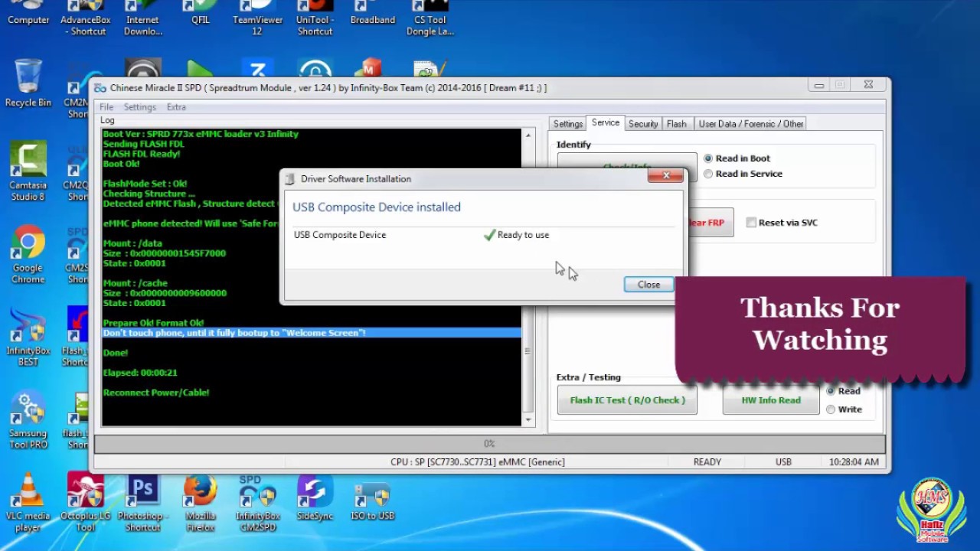Viewport: 980px width, 551px height.
Task: Launch TeamViewer 12 desktop icon
Action: tap(258, 18)
